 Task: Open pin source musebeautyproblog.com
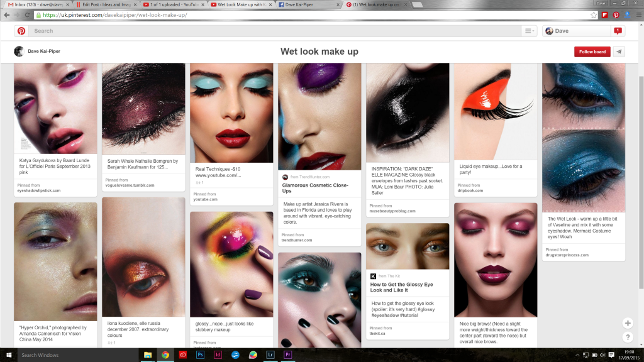tap(392, 211)
